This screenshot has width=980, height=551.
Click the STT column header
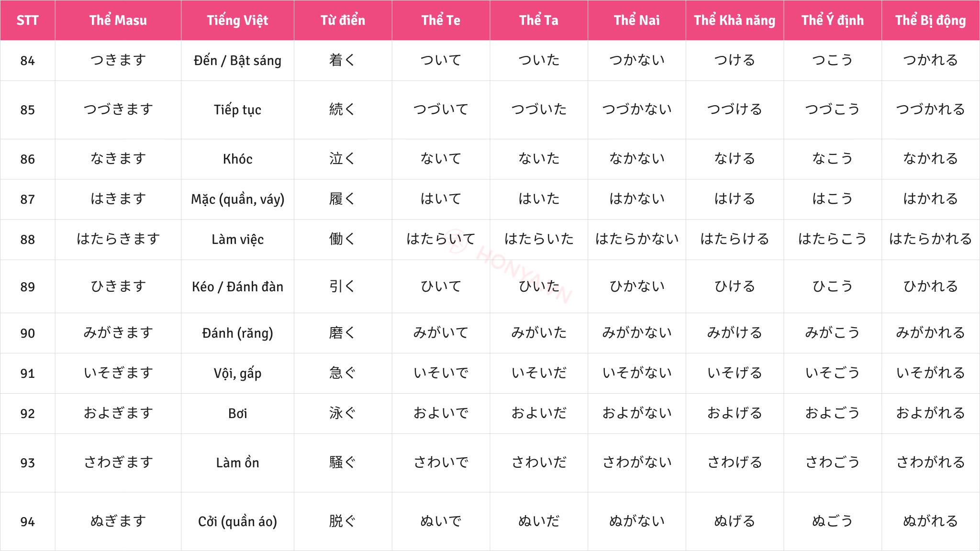click(x=27, y=20)
